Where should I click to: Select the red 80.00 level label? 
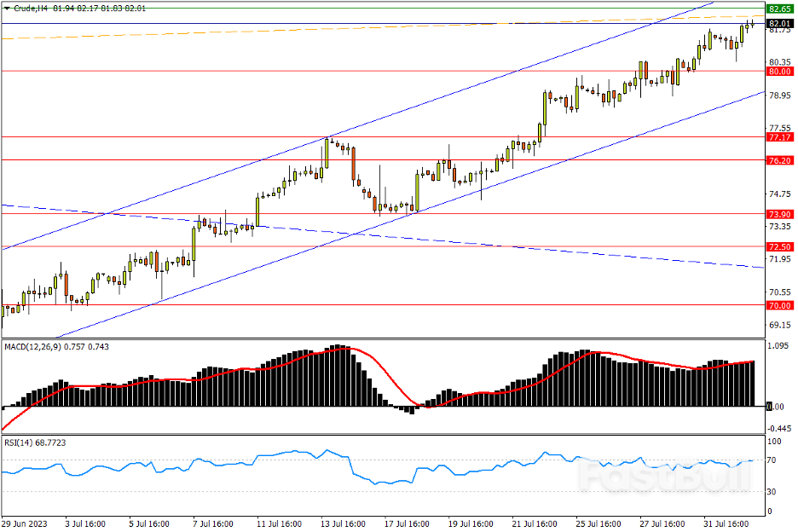(777, 72)
